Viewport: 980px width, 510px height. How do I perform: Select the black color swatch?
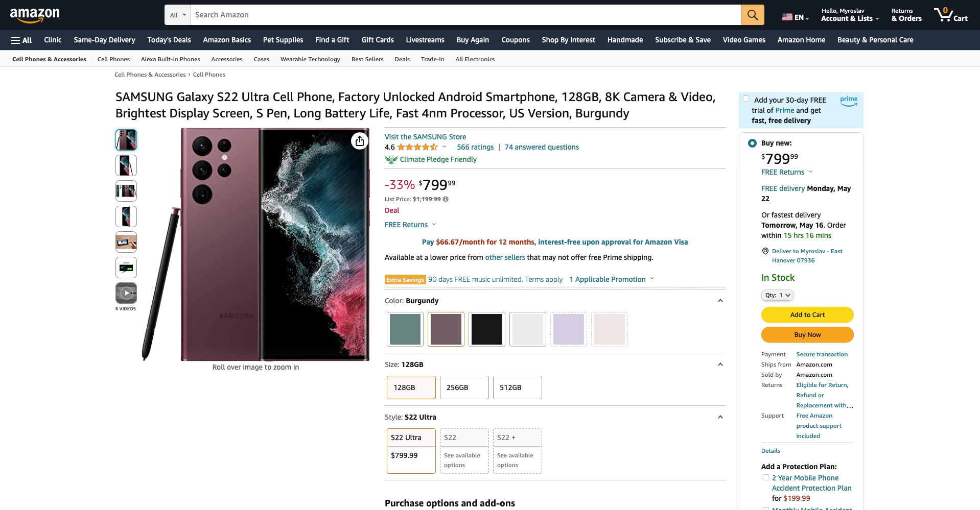click(487, 329)
